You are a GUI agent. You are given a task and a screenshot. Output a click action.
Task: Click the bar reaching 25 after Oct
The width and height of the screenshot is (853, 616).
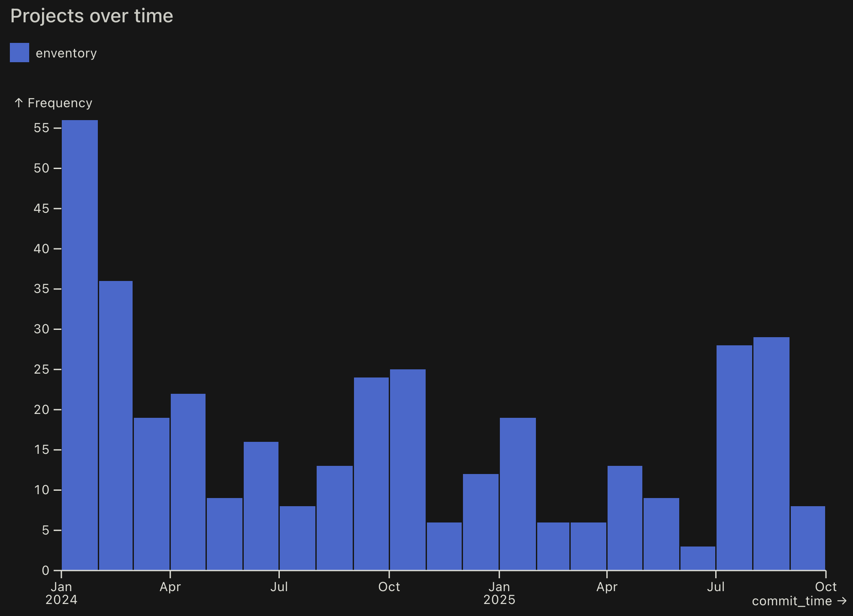pyautogui.click(x=408, y=469)
